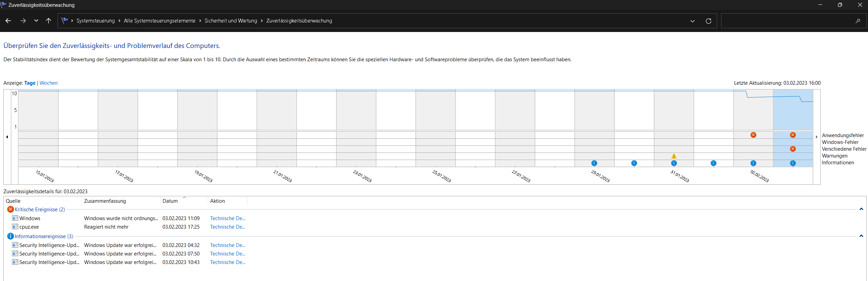868x281 pixels.
Task: Click the search magnifier icon
Action: [x=858, y=21]
